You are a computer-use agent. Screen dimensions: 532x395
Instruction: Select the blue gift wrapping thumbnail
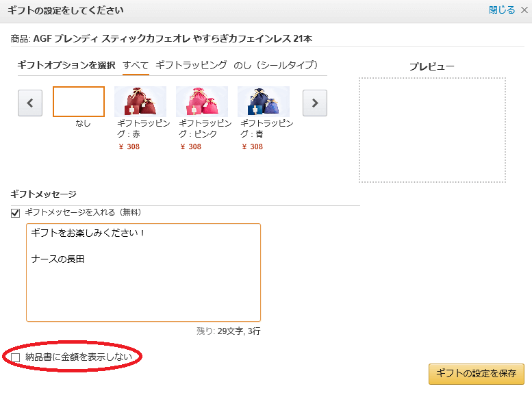(263, 101)
